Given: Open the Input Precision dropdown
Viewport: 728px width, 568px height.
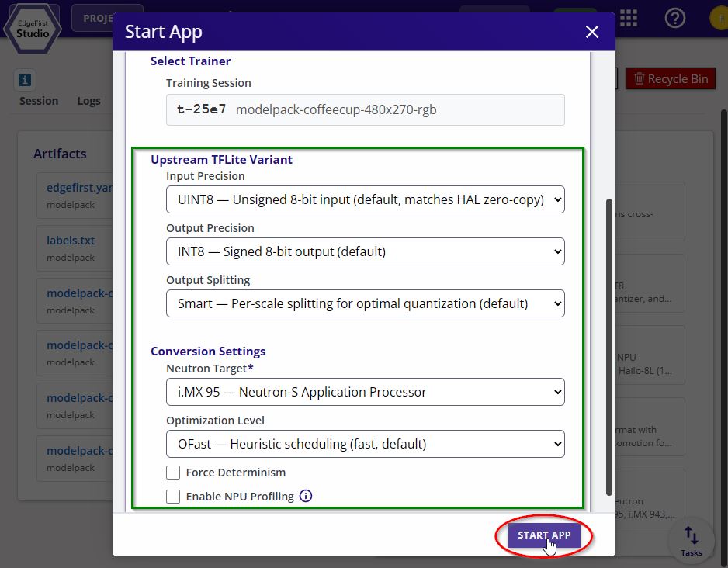Looking at the screenshot, I should tap(366, 199).
